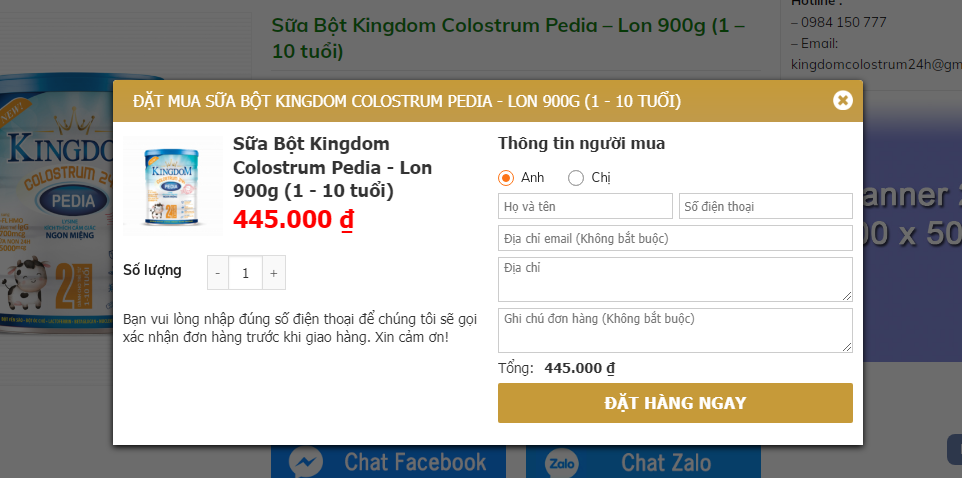Click the product title heading link
The width and height of the screenshot is (962, 478).
(x=508, y=37)
